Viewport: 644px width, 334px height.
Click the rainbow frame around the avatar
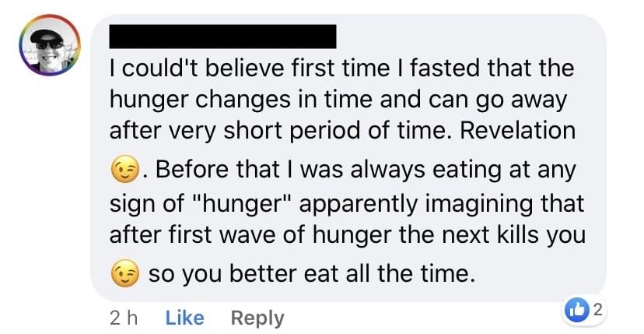tap(50, 16)
